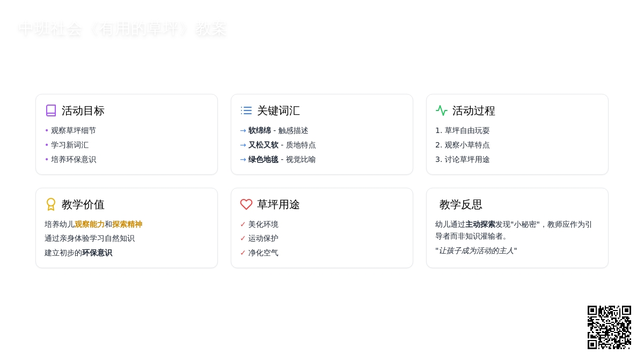Select the 观察草坪细节 bullet item
Screen dimensions: 644x362
tap(74, 130)
